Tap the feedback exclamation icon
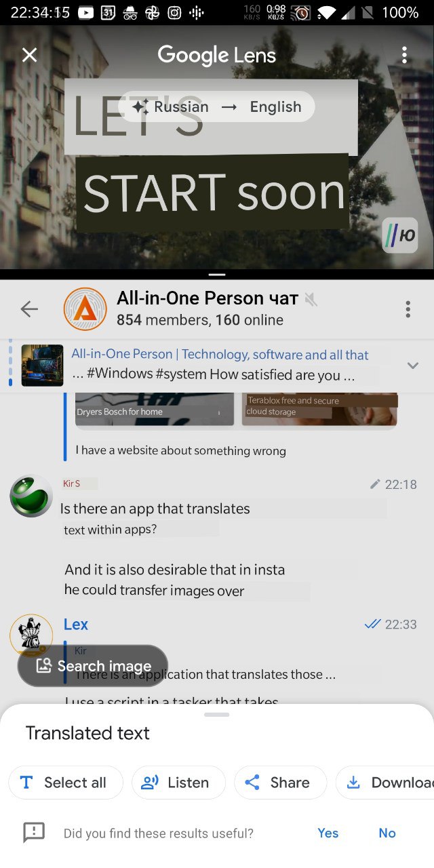434x868 pixels. (x=34, y=833)
